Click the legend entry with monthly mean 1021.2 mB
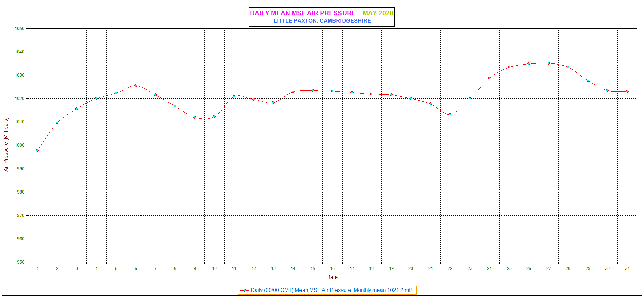The width and height of the screenshot is (644, 297). (x=327, y=290)
